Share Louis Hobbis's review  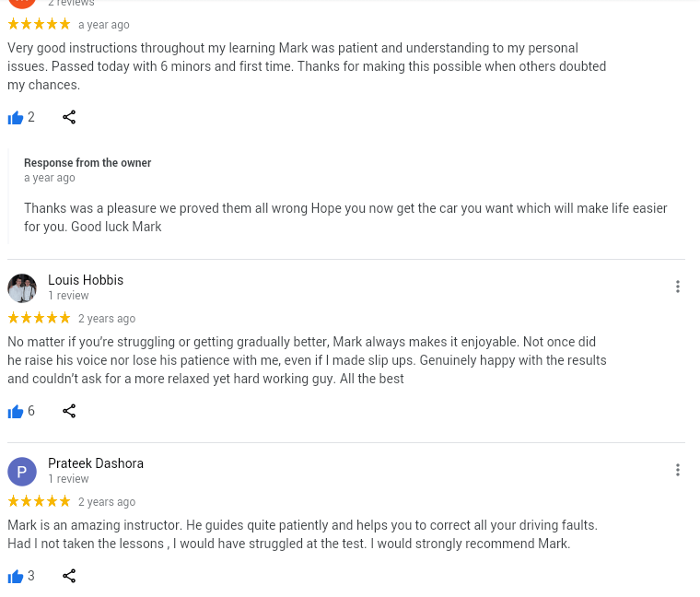click(x=69, y=411)
